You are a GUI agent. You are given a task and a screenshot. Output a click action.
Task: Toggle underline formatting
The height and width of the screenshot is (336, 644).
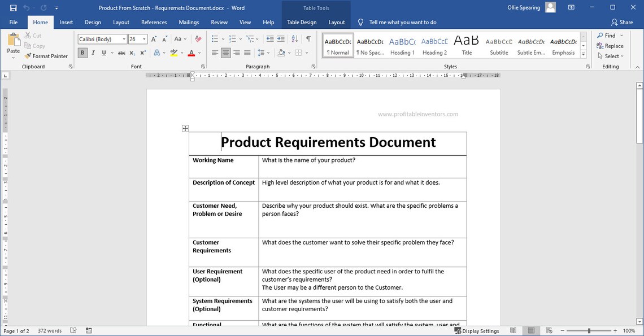click(104, 52)
